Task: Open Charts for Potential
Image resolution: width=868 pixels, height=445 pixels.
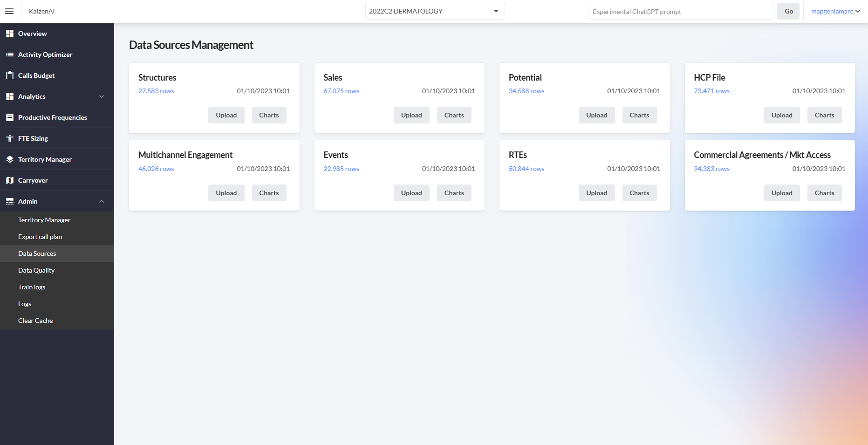Action: click(639, 115)
